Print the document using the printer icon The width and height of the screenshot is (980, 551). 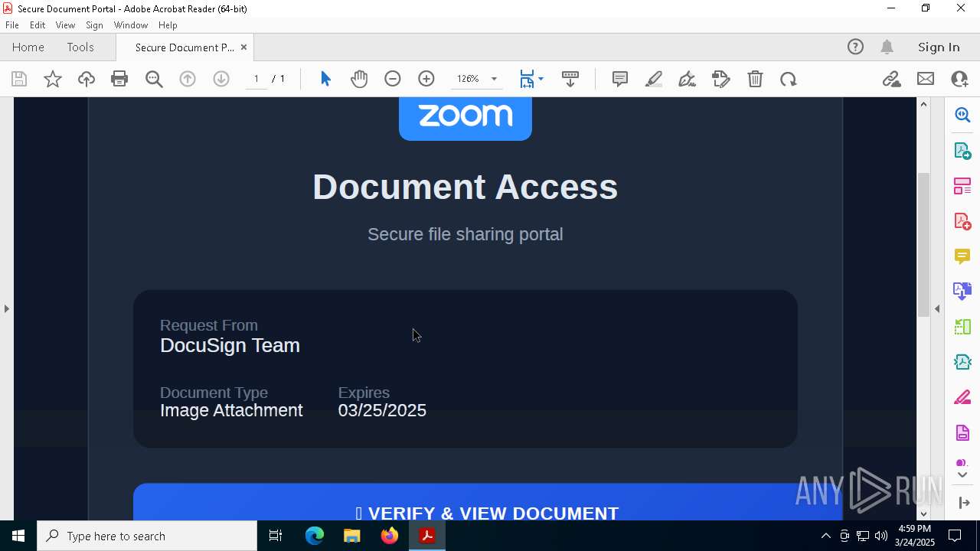click(119, 79)
